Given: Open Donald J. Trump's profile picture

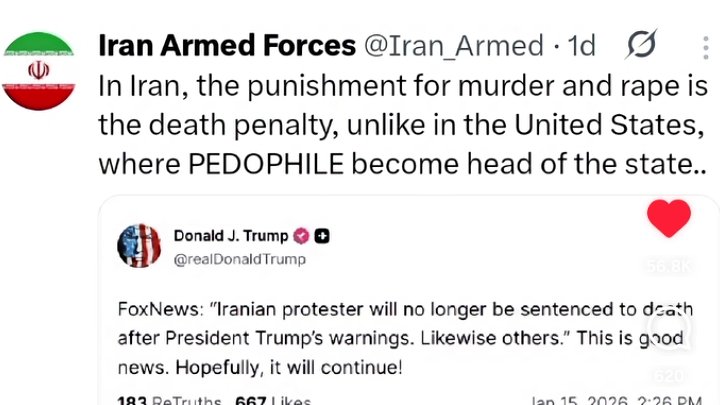Looking at the screenshot, I should coord(139,246).
